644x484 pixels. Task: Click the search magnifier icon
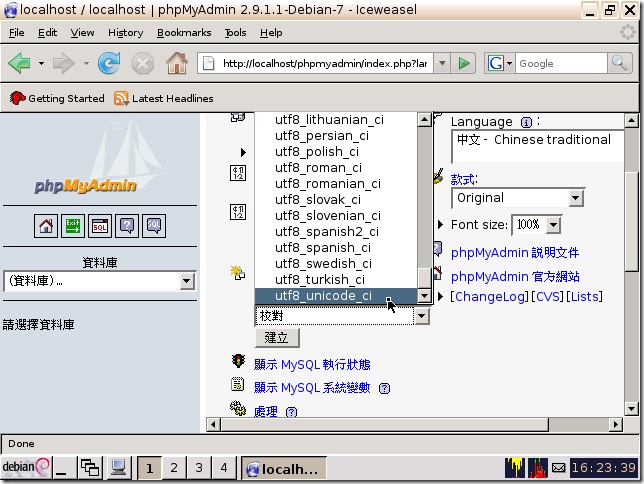[619, 63]
